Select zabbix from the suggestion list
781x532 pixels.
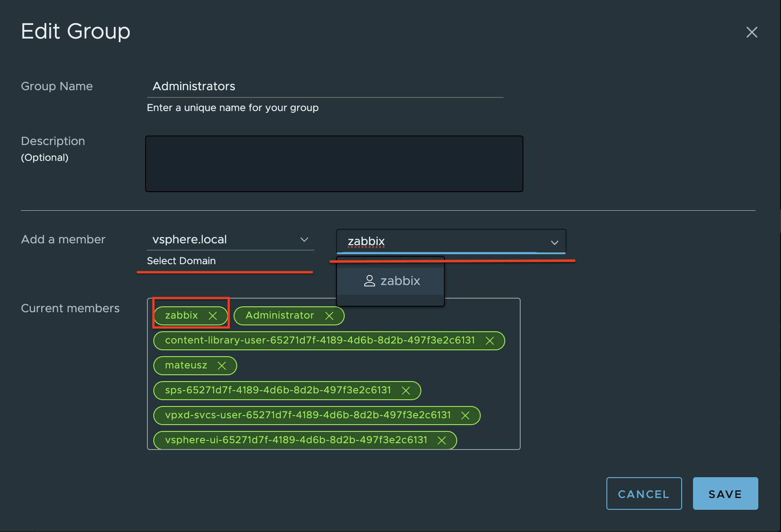pos(400,281)
